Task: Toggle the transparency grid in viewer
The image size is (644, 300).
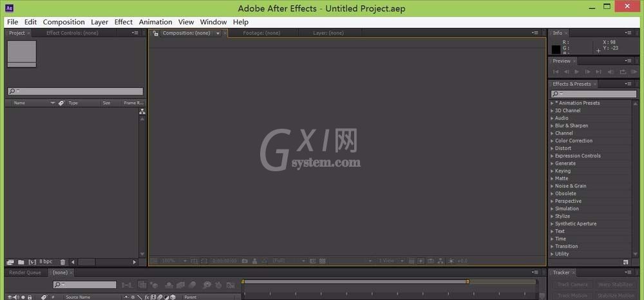Action: pyautogui.click(x=323, y=261)
